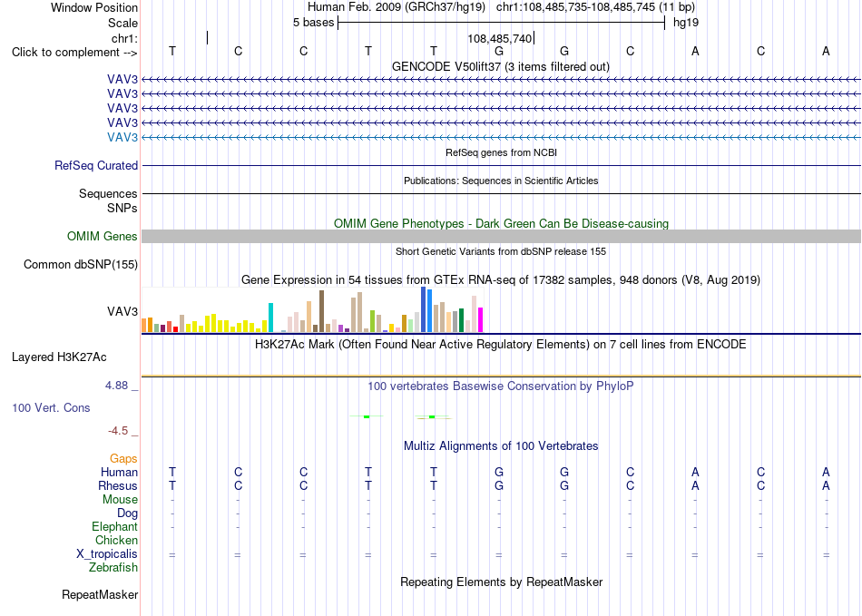Open the Layered H3K27Ac track label
Viewport: 862px width, 616px height.
coord(59,357)
